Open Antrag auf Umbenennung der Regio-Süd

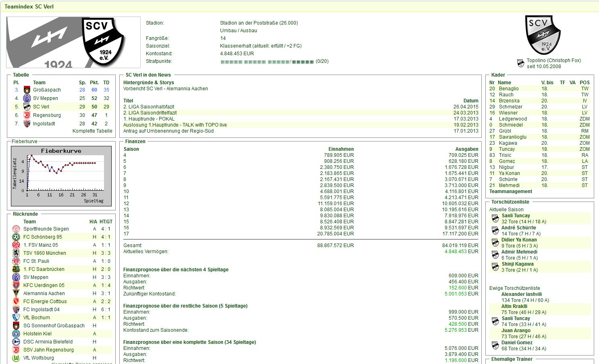[168, 131]
